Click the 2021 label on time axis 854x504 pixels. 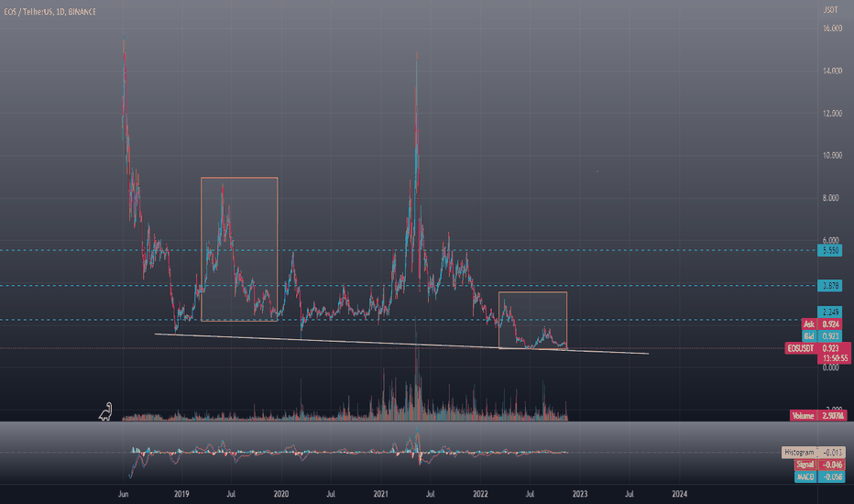click(x=380, y=494)
